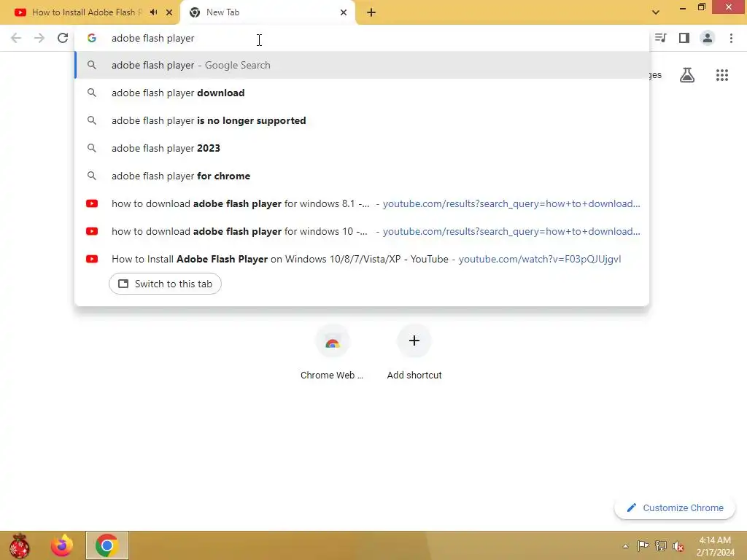Click the network tray icon
Screen dimensions: 747x560
pyautogui.click(x=661, y=545)
